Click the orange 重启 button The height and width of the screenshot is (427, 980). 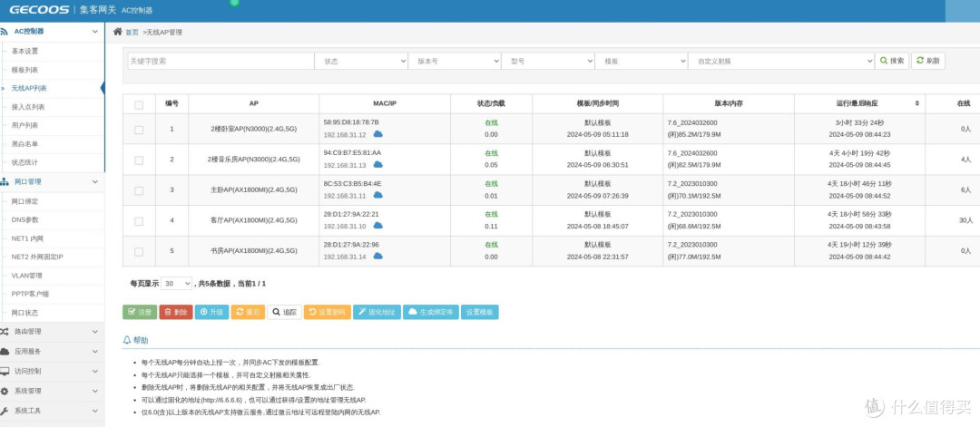coord(248,312)
